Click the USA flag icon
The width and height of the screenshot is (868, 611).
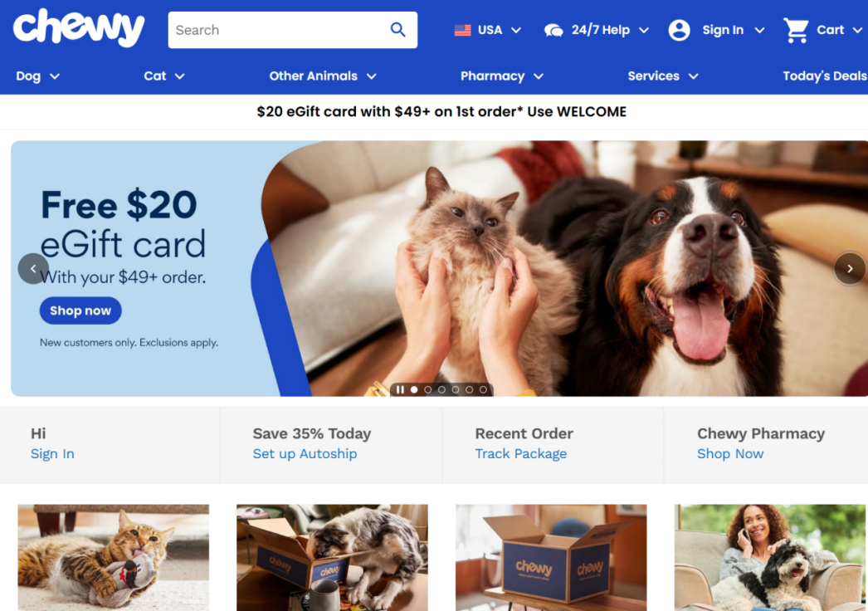click(462, 30)
